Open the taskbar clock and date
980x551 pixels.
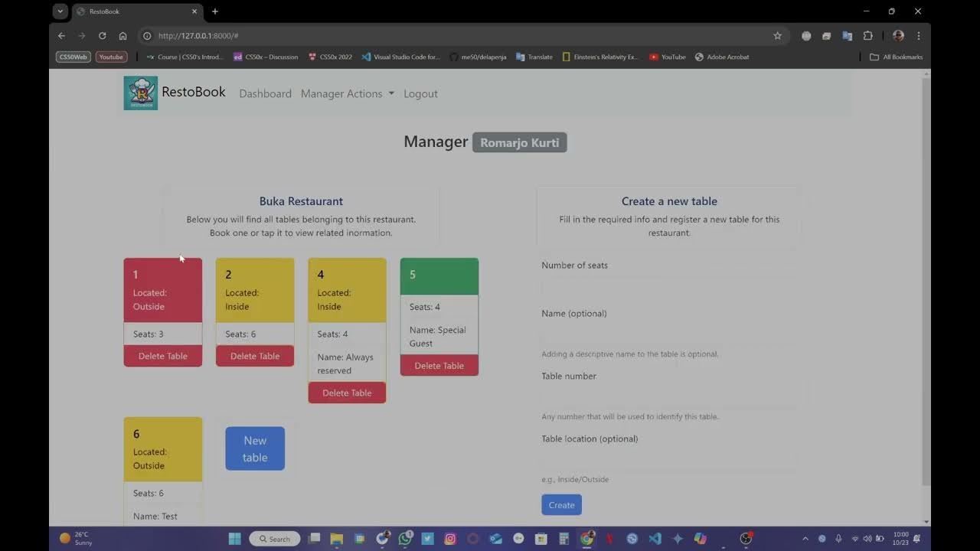tap(900, 539)
